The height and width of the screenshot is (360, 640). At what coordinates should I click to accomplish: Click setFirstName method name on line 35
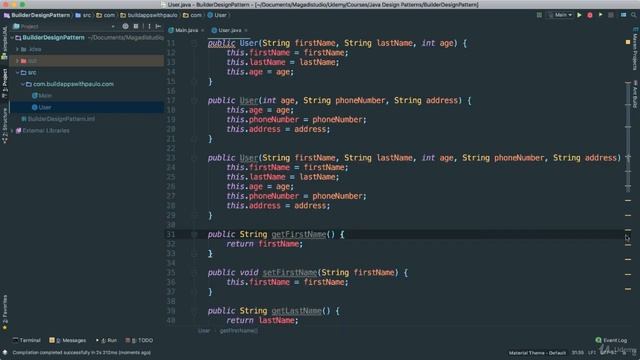290,273
